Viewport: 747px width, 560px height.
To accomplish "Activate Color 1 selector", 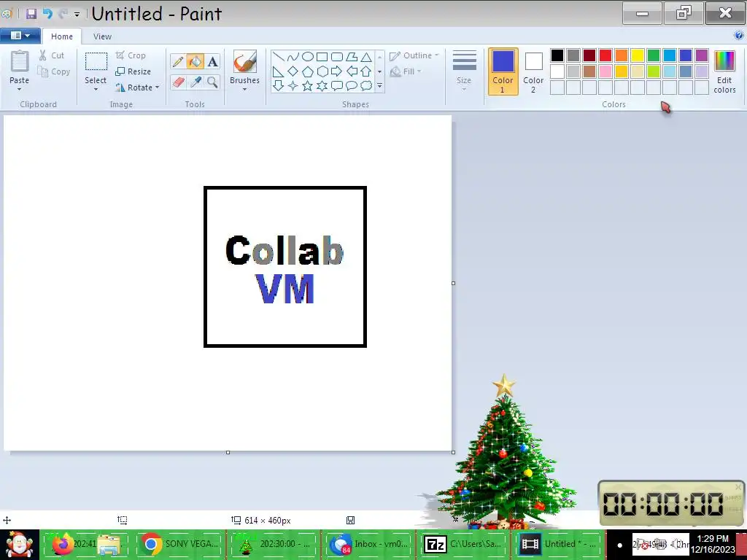I will [503, 71].
